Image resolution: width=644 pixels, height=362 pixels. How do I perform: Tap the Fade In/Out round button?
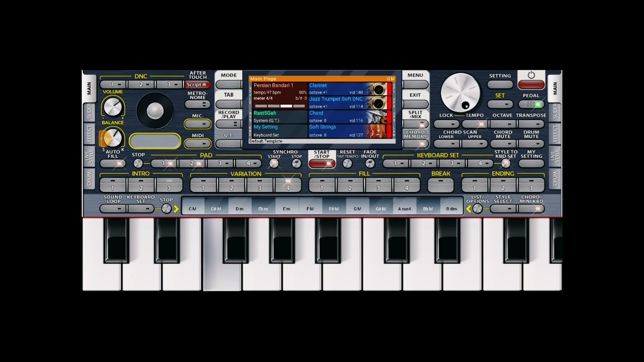click(370, 163)
